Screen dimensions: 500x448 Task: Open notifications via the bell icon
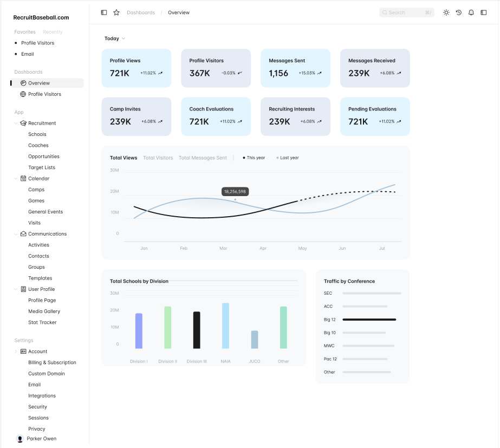click(x=471, y=12)
